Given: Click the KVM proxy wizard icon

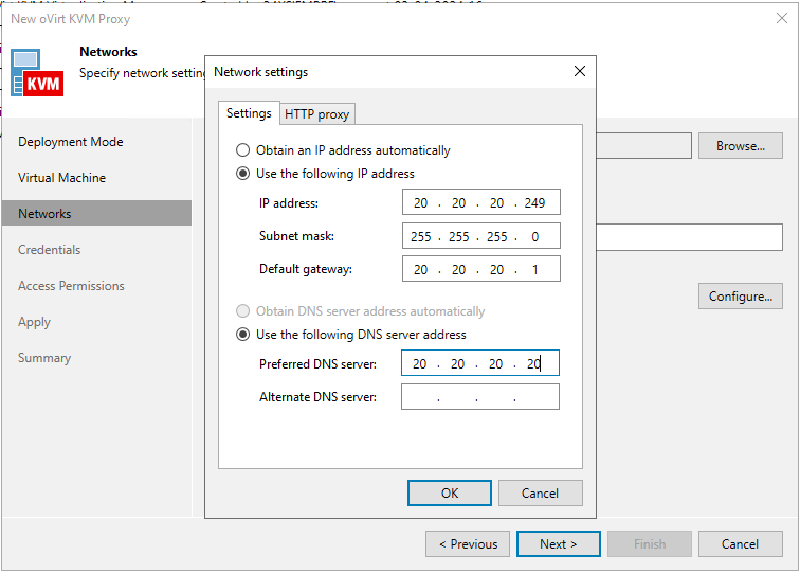Looking at the screenshot, I should pyautogui.click(x=37, y=72).
